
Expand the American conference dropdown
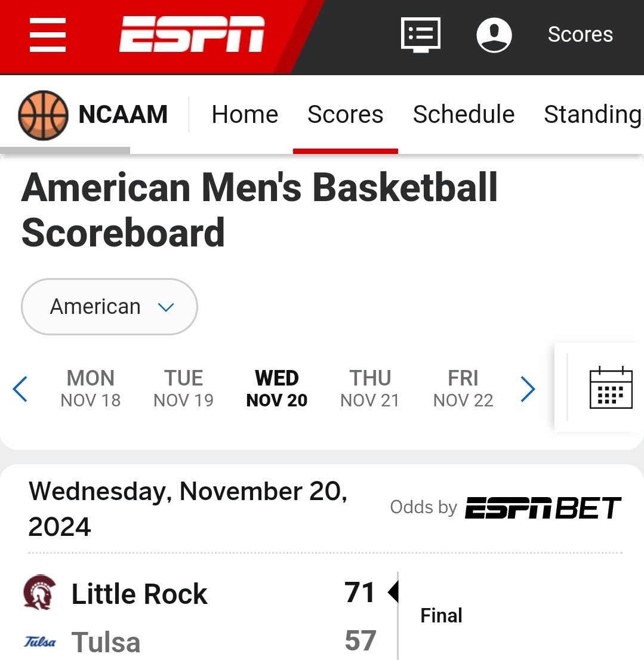tap(109, 307)
